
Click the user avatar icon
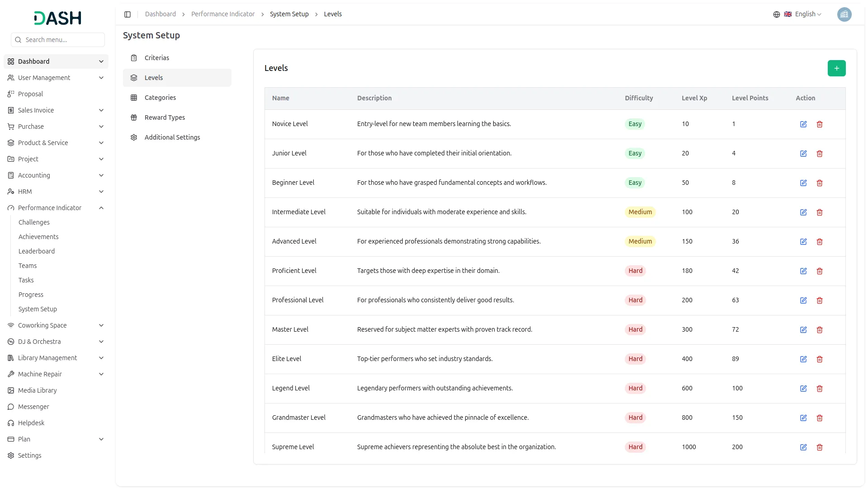coord(844,14)
